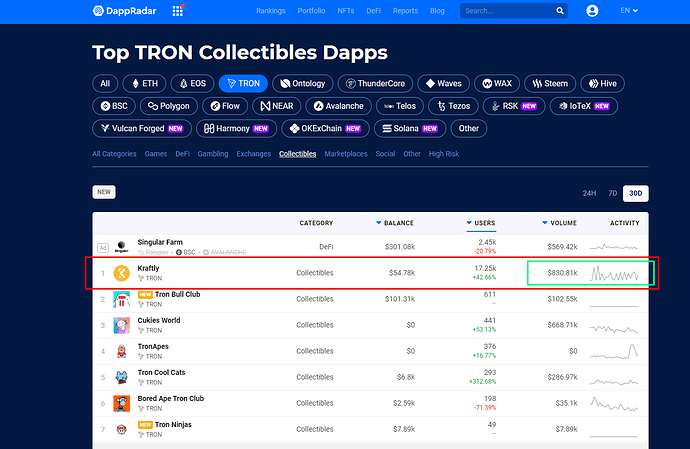
Task: Click the Tron Bull Club thumbnail
Action: (121, 299)
